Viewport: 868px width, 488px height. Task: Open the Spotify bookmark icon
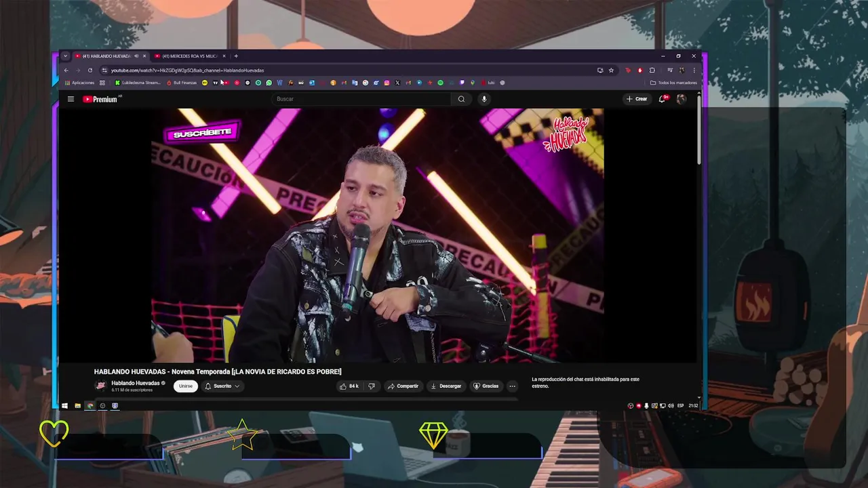[x=440, y=83]
